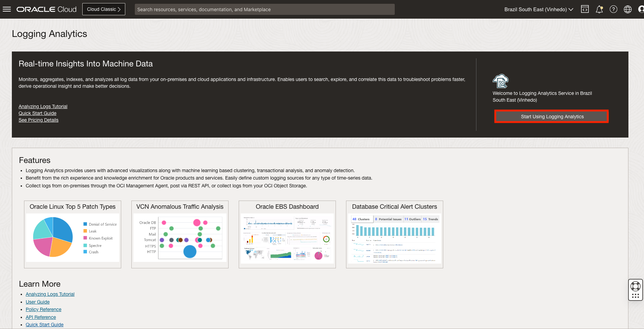
Task: Click Start Using Logging Analytics
Action: pos(552,116)
